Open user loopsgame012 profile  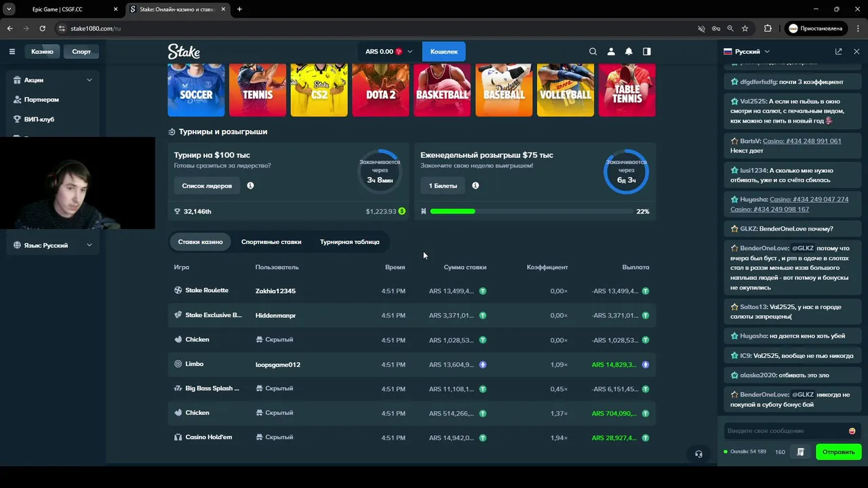[x=277, y=365]
